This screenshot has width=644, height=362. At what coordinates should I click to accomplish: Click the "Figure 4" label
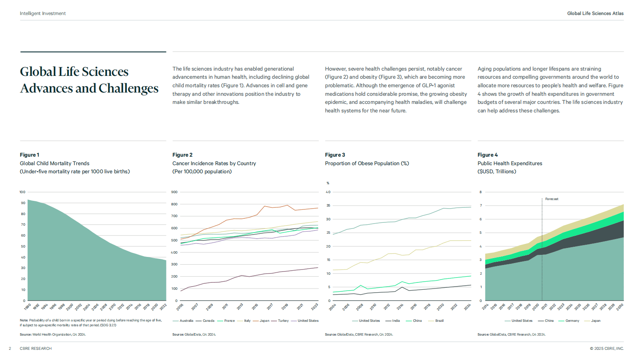coord(488,155)
